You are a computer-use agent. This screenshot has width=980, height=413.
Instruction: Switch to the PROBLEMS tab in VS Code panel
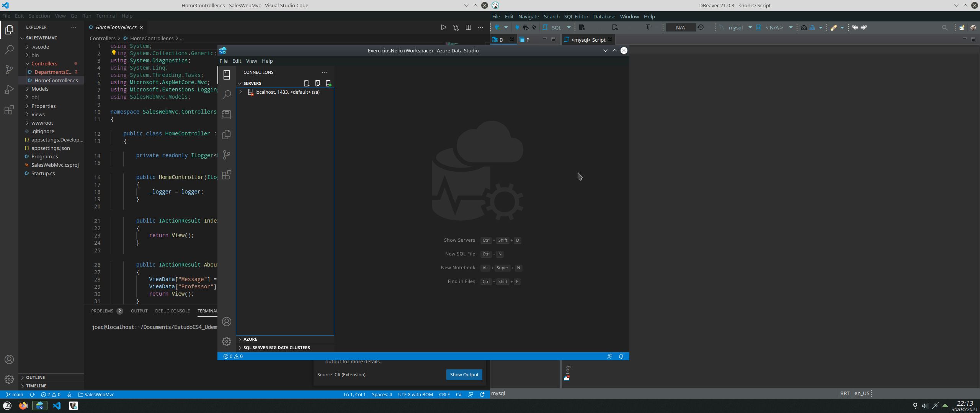click(102, 311)
